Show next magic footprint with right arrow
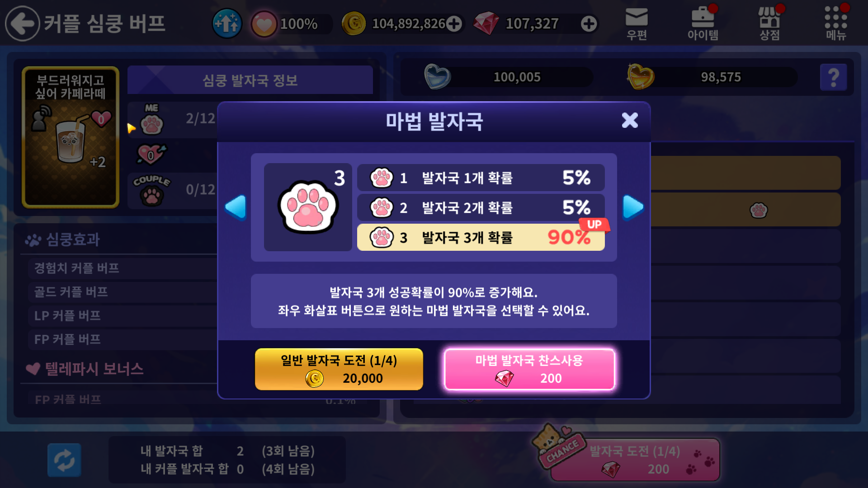868x488 pixels. (x=633, y=207)
